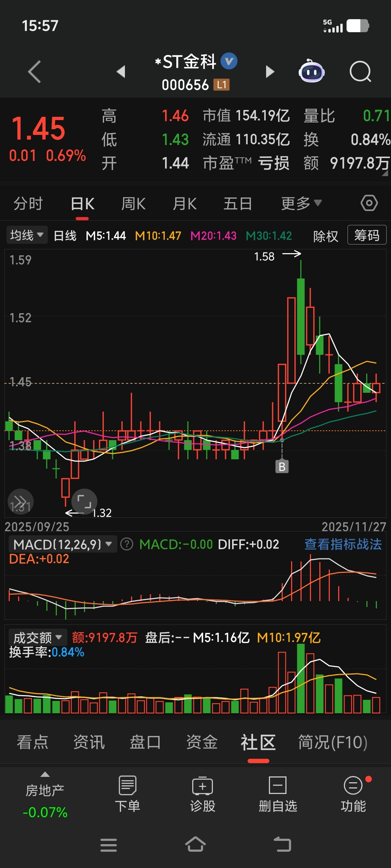Enter fullscreen chart with bracket icon

tap(84, 502)
